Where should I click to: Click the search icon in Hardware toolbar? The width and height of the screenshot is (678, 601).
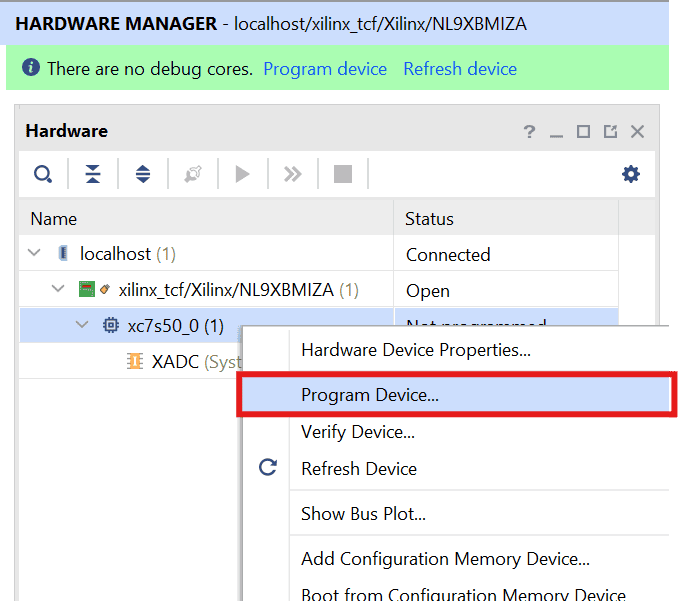[x=43, y=174]
